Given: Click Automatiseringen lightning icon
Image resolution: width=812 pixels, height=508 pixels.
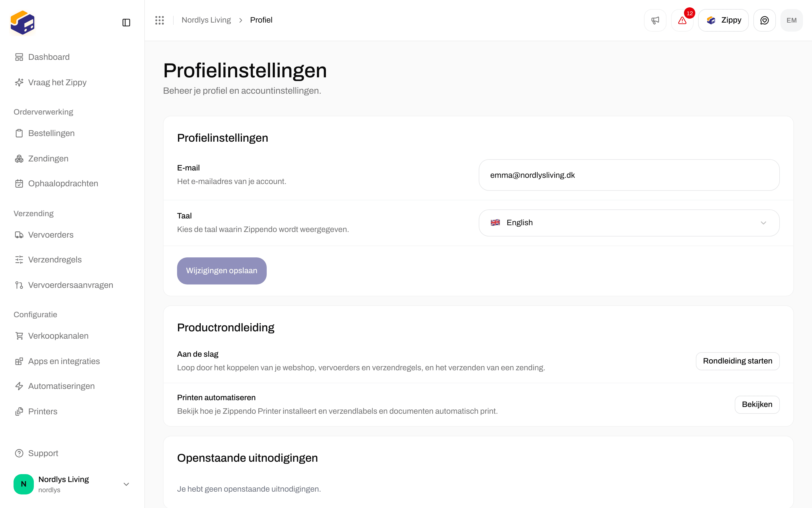Looking at the screenshot, I should click(19, 386).
